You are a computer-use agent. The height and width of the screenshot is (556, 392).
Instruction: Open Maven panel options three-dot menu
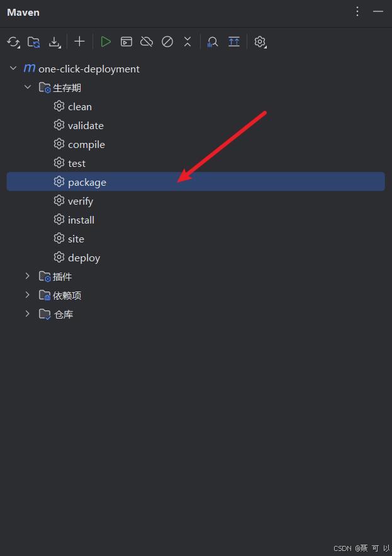357,12
